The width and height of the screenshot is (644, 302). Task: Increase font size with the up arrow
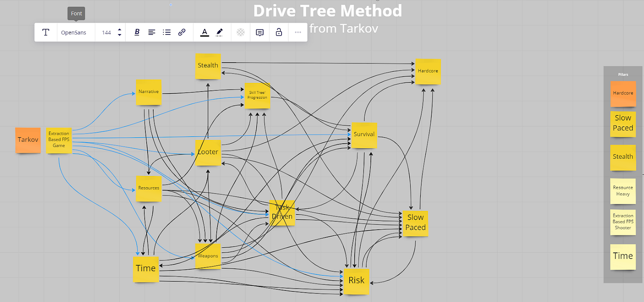[120, 30]
